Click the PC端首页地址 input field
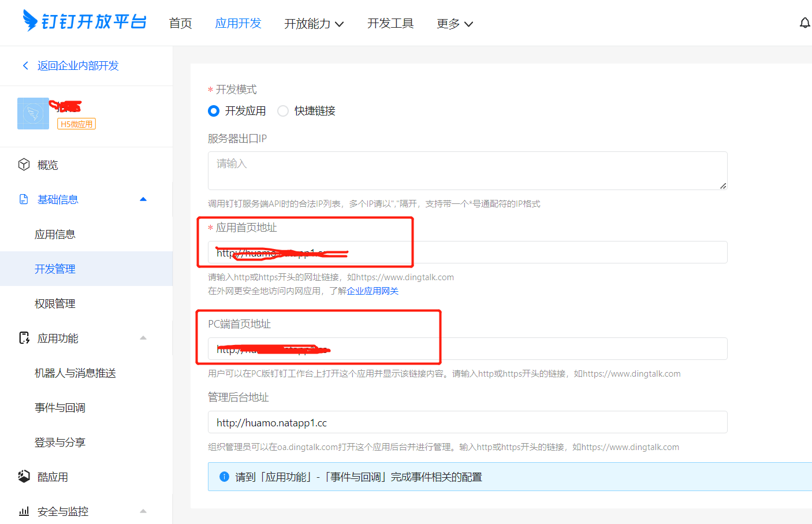The width and height of the screenshot is (812, 524). (467, 349)
